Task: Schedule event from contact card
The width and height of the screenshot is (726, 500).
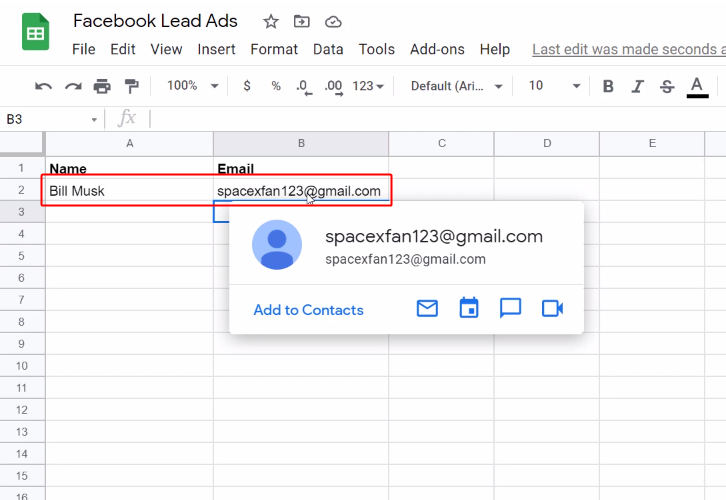Action: [x=469, y=308]
